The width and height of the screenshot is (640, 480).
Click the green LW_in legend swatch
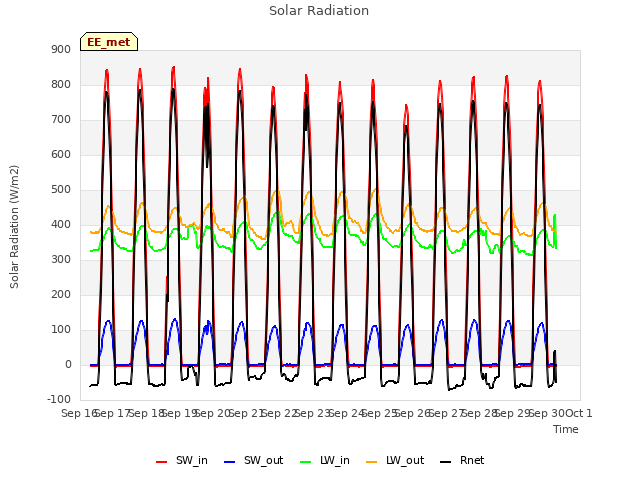point(305,462)
